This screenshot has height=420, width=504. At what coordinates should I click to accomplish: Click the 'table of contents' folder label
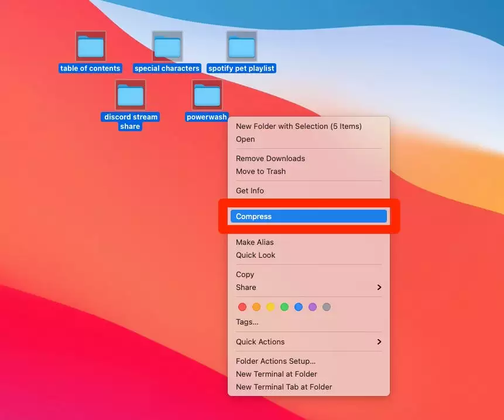click(90, 68)
